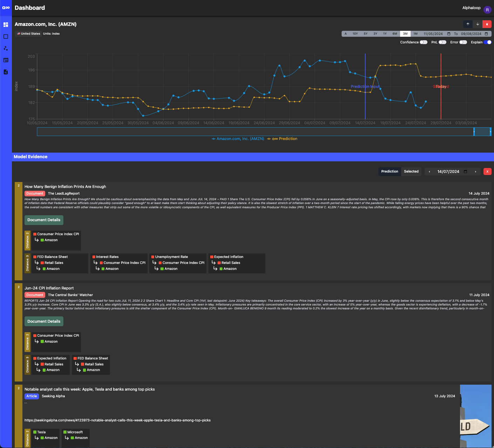
Task: Open the three-dots scatter icon in sidebar
Action: pos(6,48)
